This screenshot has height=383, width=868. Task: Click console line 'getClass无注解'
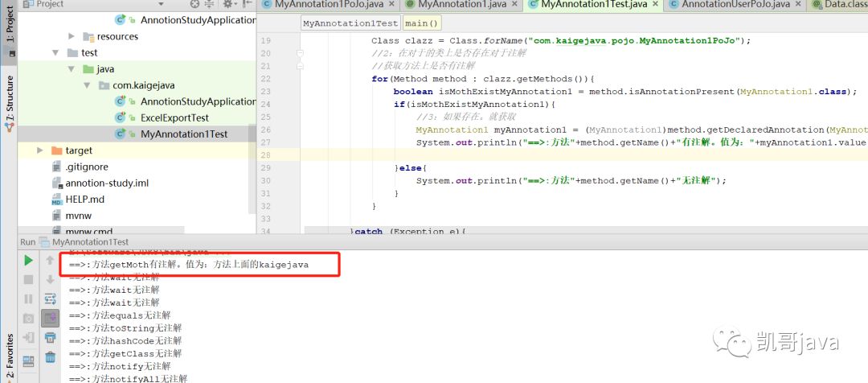tap(125, 353)
